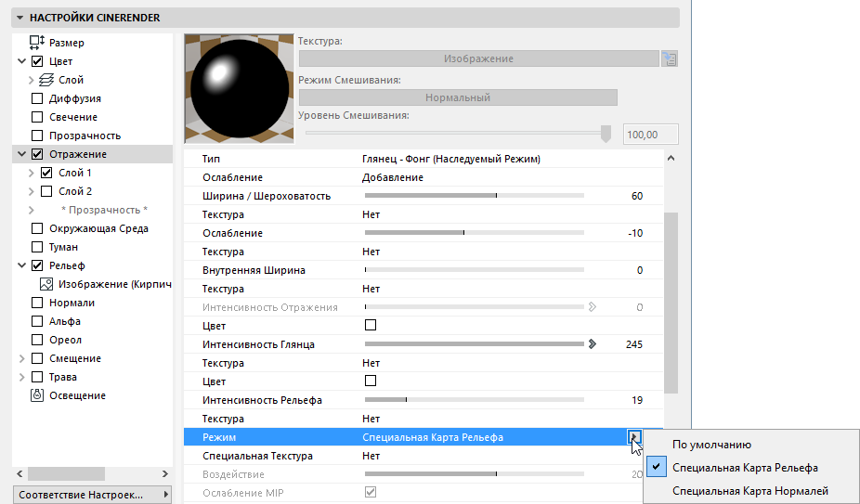Expand the Слой 2 node

pos(32,191)
